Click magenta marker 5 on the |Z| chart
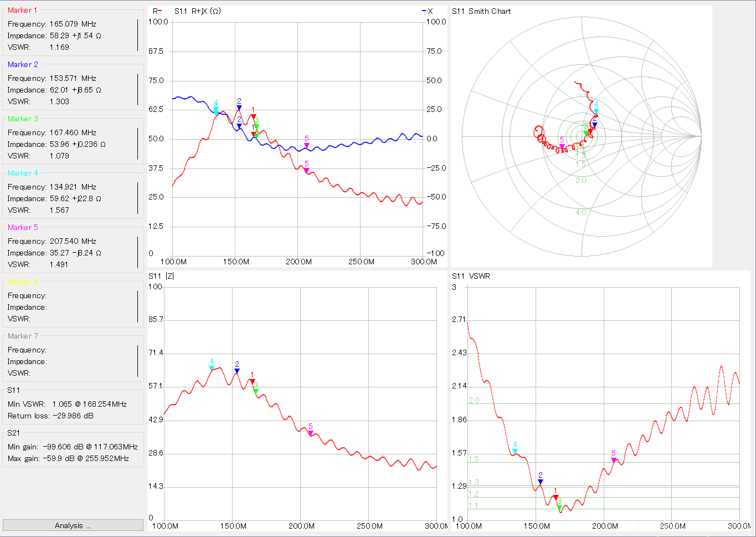The image size is (756, 537). pos(311,433)
